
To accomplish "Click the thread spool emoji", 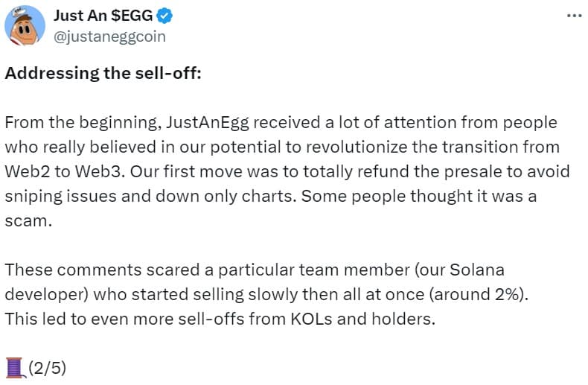I will pyautogui.click(x=15, y=366).
